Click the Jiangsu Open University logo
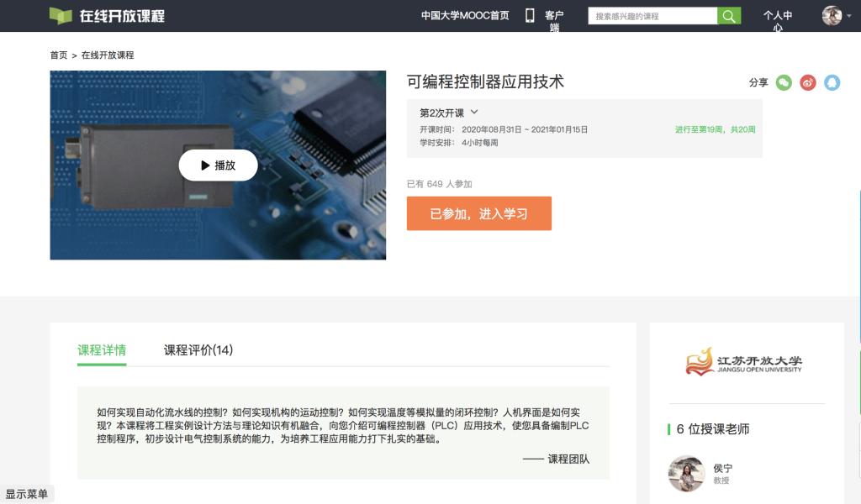This screenshot has width=861, height=504. coord(746,362)
